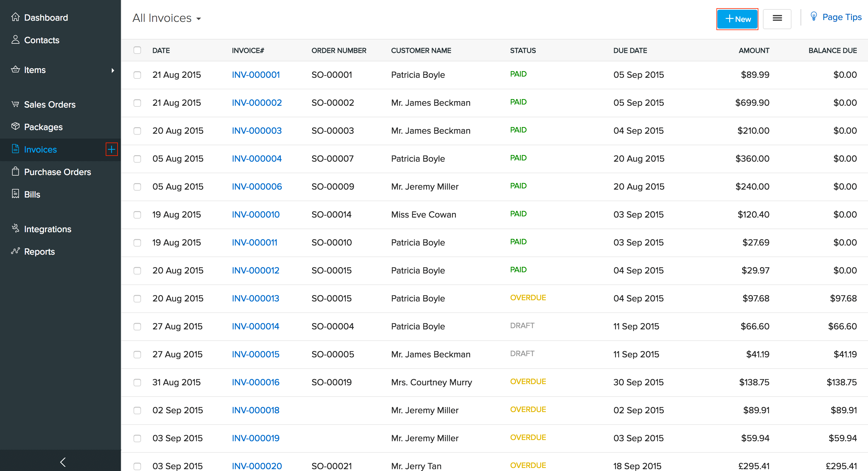This screenshot has height=471, width=868.
Task: Check the select-all checkbox in table header
Action: pyautogui.click(x=137, y=50)
